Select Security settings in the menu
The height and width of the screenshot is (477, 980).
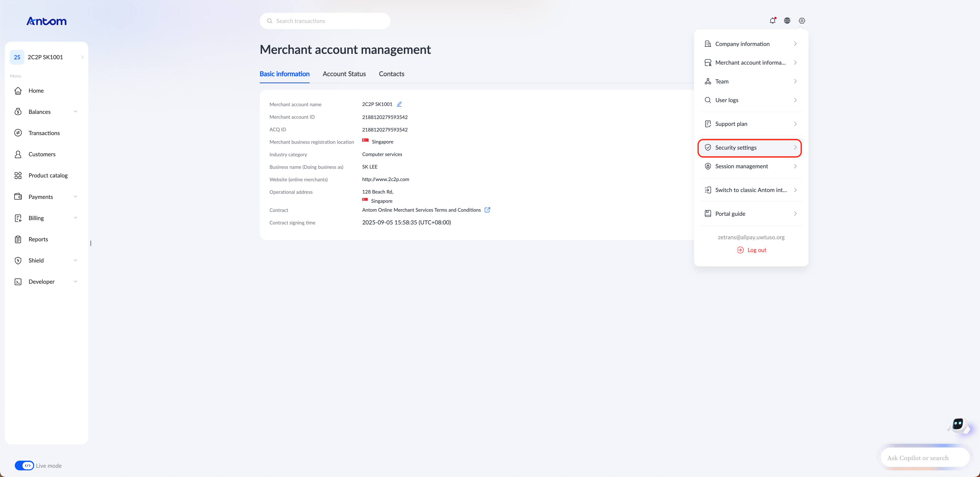pyautogui.click(x=750, y=148)
